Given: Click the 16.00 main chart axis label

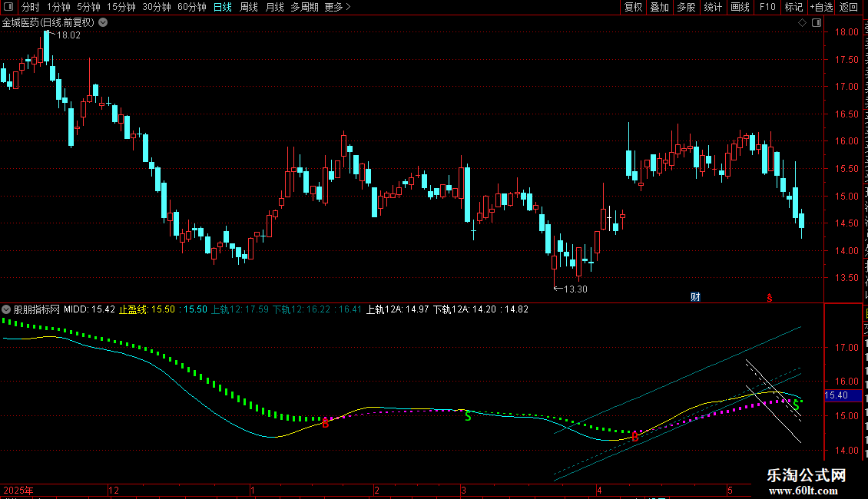Looking at the screenshot, I should pyautogui.click(x=846, y=141).
